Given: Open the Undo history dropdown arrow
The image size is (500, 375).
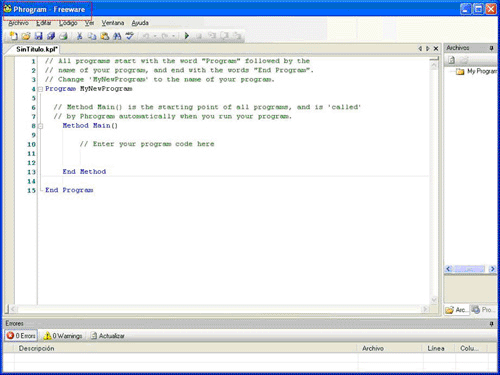Looking at the screenshot, I should pyautogui.click(x=155, y=36).
